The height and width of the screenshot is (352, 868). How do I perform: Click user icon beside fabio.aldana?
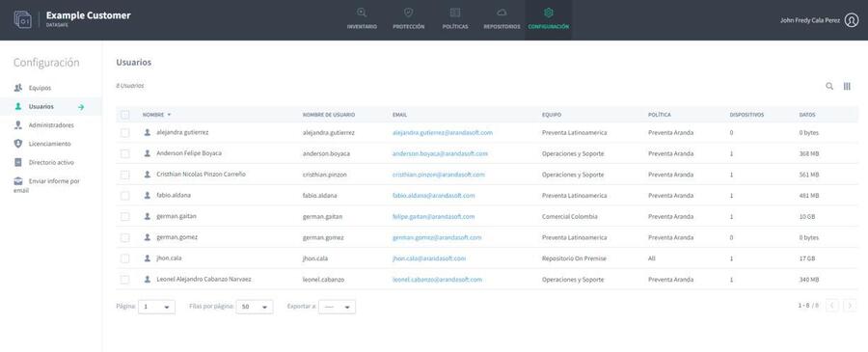pos(148,196)
